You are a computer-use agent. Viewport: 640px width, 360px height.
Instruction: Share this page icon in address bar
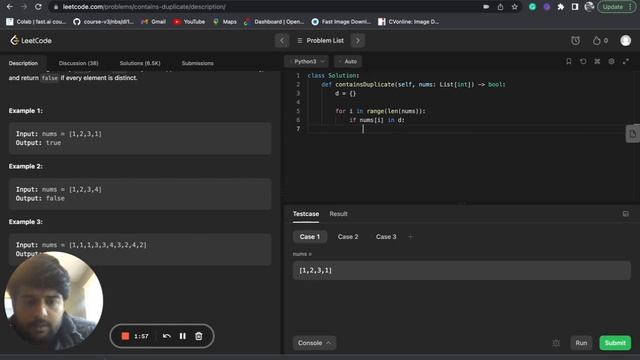coord(500,7)
